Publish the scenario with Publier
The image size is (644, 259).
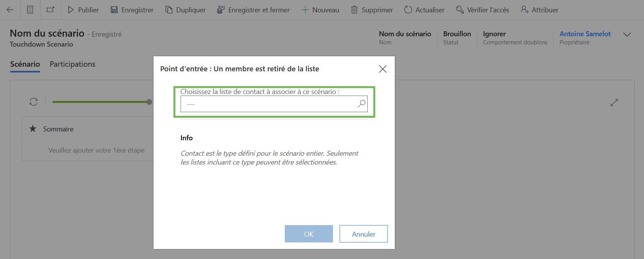click(x=83, y=10)
